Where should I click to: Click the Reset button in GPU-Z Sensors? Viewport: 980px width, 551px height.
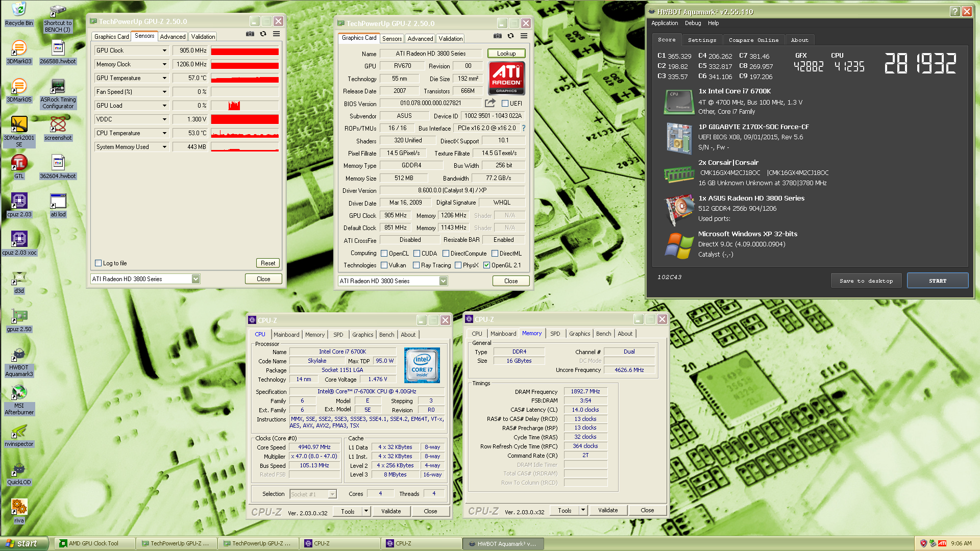268,263
